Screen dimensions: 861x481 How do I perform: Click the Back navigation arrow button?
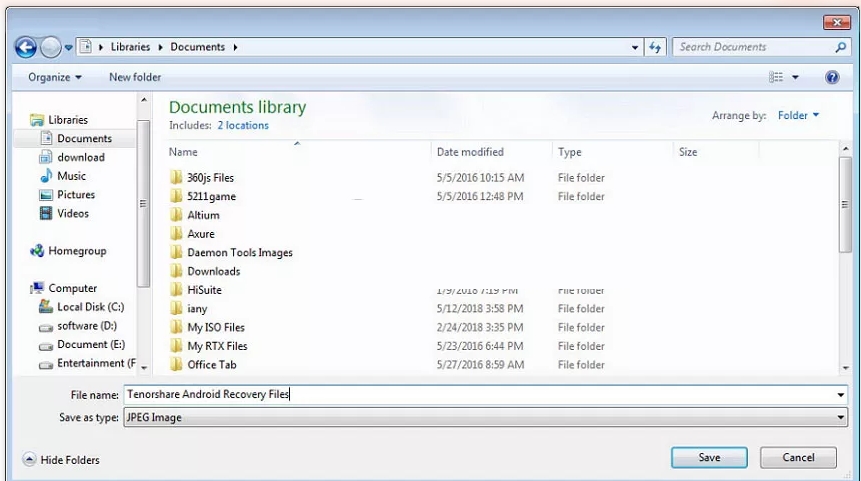pos(26,47)
